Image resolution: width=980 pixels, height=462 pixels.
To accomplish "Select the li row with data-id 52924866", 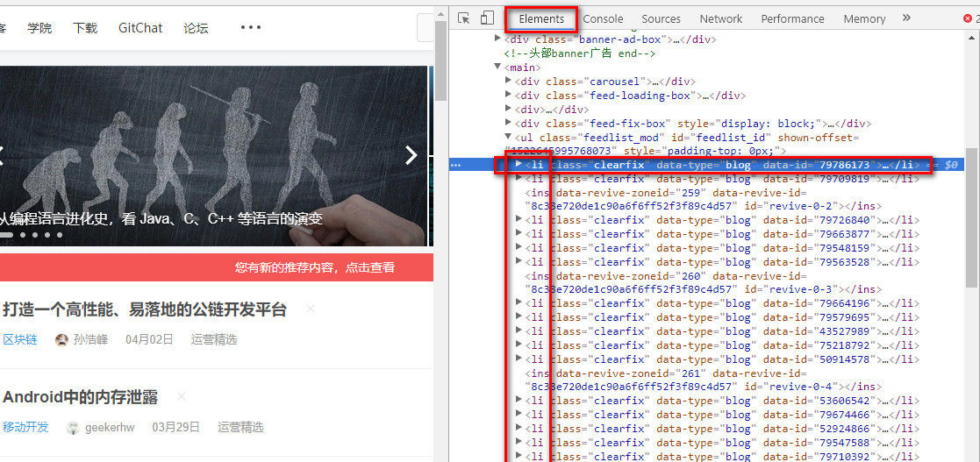I will (x=722, y=429).
